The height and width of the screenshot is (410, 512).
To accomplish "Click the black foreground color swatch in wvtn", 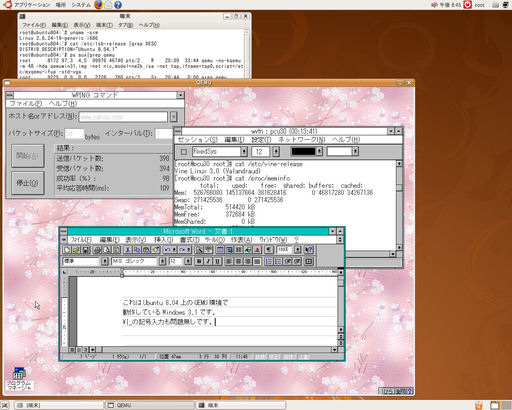I will click(x=303, y=152).
